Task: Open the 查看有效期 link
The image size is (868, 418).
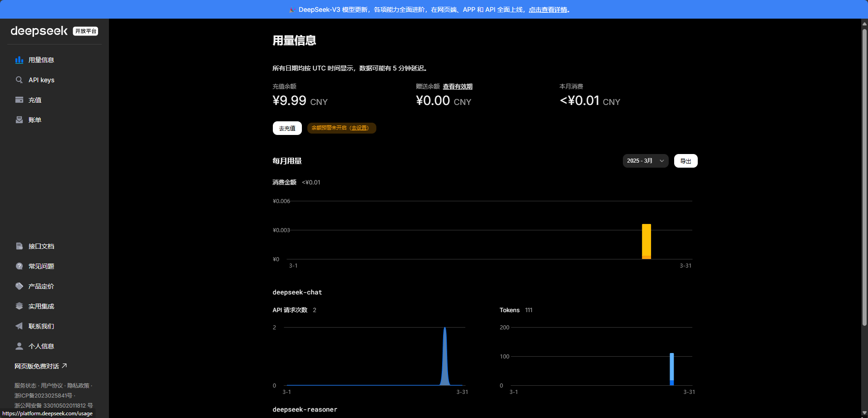Action: [x=458, y=86]
